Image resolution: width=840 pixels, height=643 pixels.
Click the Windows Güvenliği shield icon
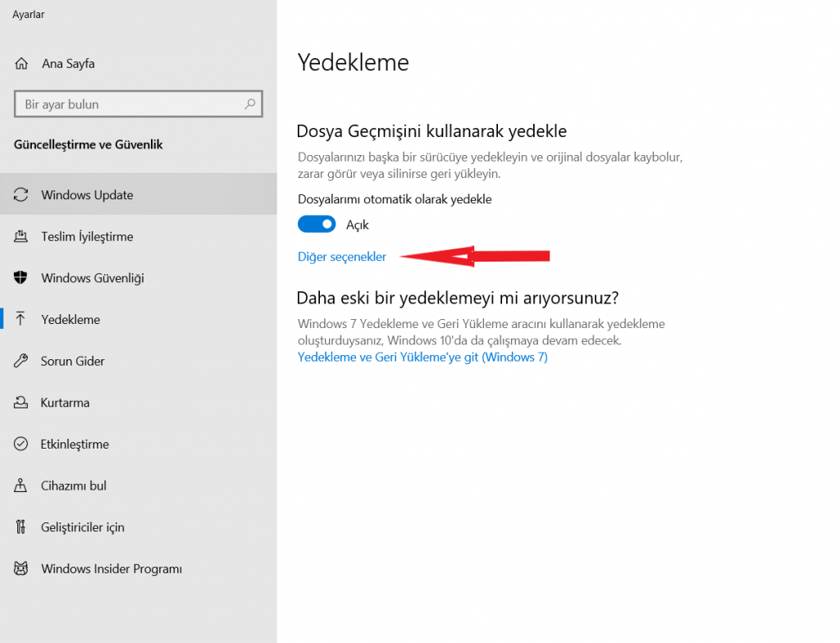coord(21,277)
